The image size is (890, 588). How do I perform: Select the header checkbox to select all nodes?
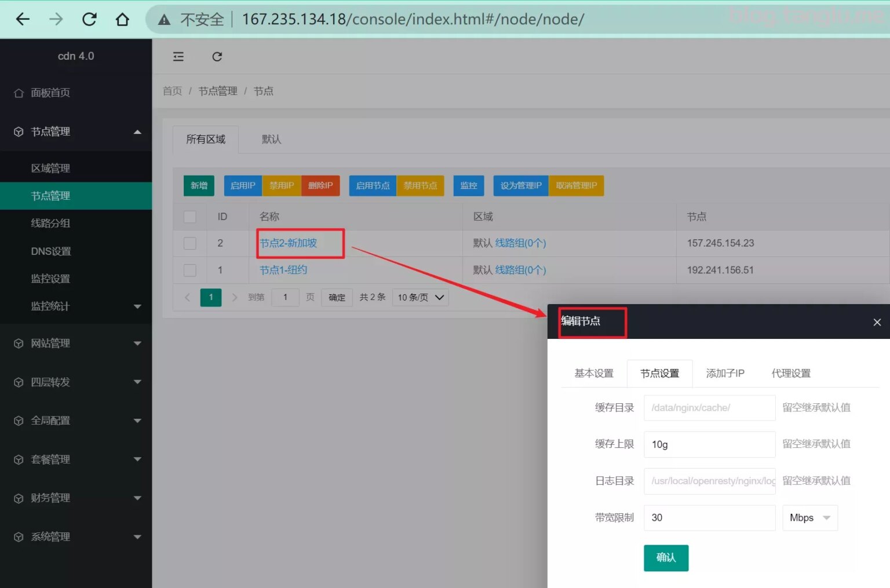pos(189,216)
